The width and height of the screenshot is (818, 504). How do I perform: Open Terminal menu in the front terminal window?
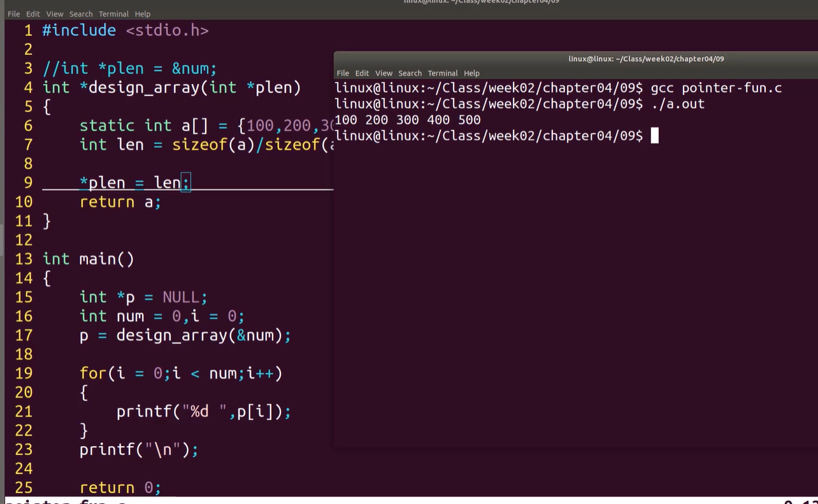coord(443,73)
